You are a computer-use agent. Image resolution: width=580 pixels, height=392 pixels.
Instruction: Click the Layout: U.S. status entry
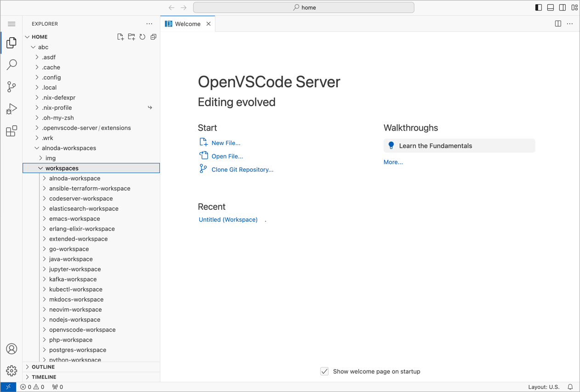tap(544, 387)
